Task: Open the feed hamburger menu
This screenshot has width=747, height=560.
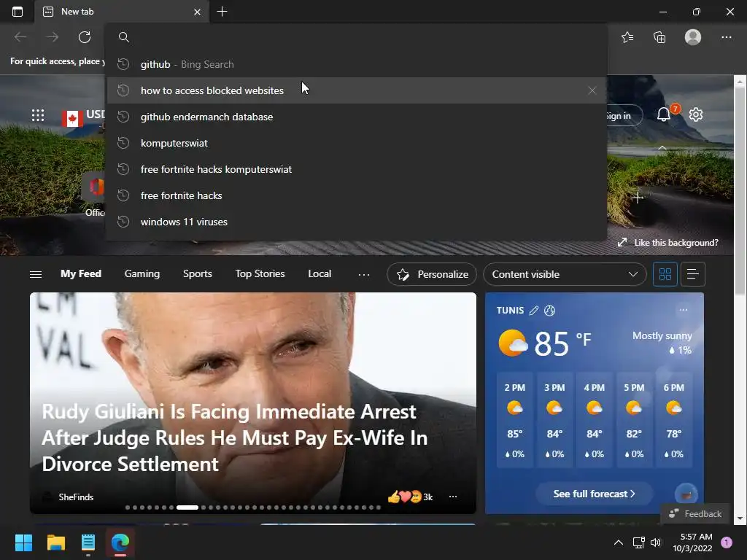Action: (x=36, y=274)
